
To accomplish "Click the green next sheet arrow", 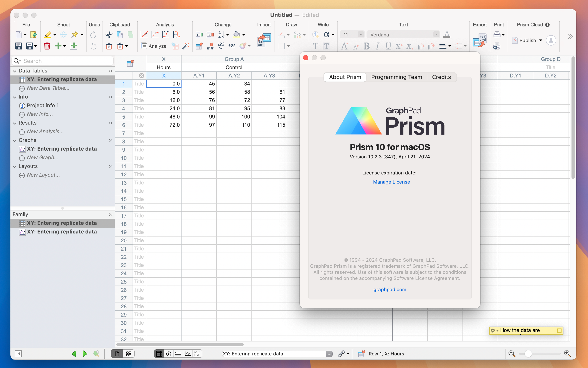I will tap(85, 354).
